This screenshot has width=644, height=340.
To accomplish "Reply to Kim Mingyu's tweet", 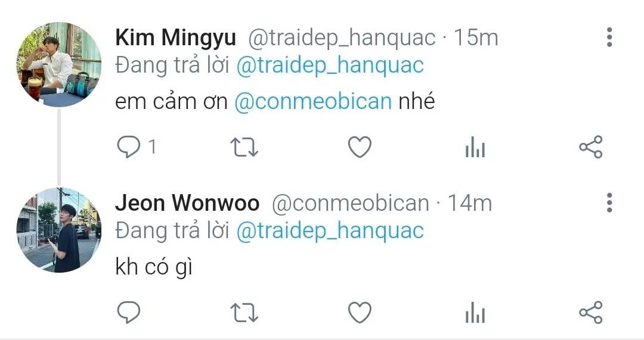I will [x=129, y=147].
